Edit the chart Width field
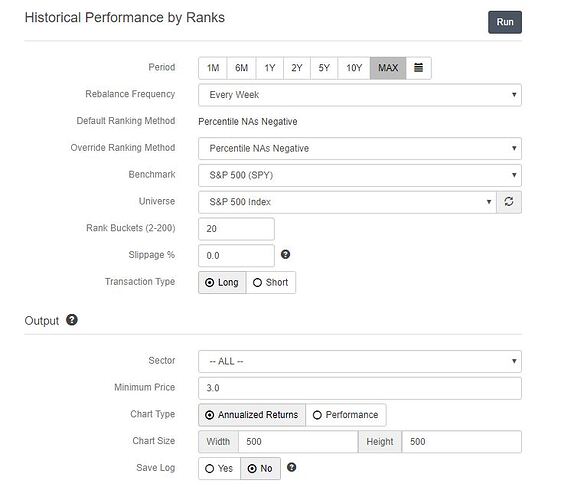This screenshot has width=574, height=500. click(x=298, y=441)
